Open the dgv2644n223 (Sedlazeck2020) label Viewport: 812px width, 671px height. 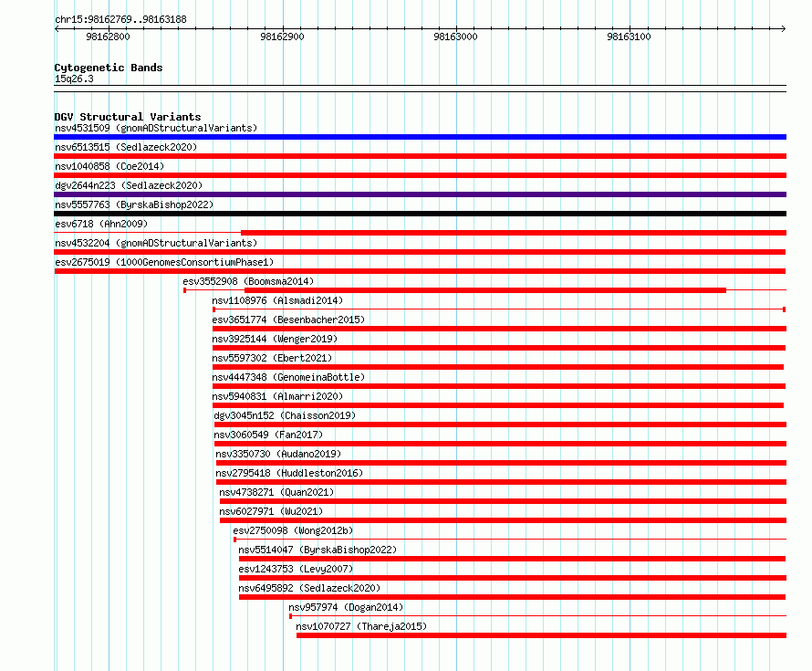click(129, 185)
